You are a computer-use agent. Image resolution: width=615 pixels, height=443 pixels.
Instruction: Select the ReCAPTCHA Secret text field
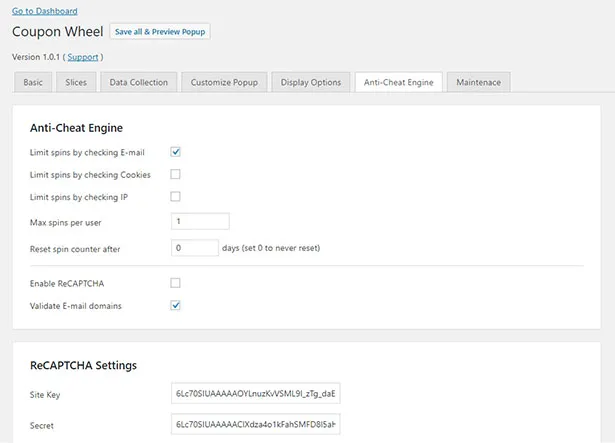coord(257,425)
